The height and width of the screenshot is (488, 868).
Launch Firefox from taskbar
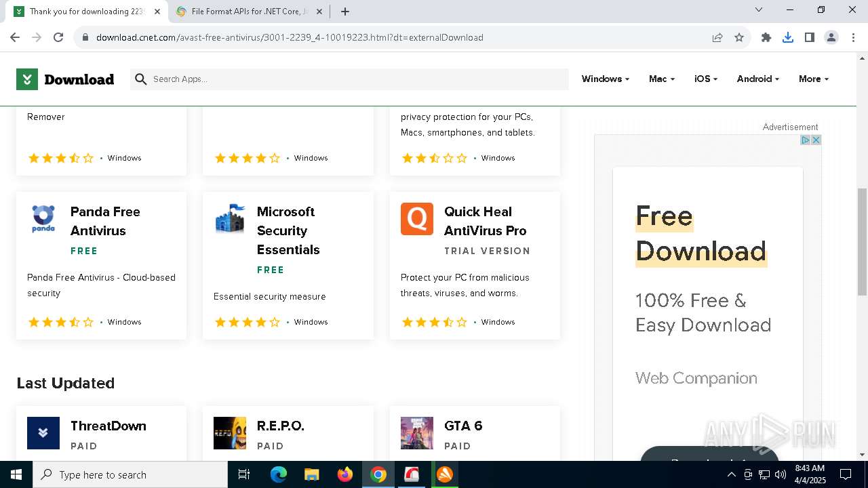tap(345, 474)
